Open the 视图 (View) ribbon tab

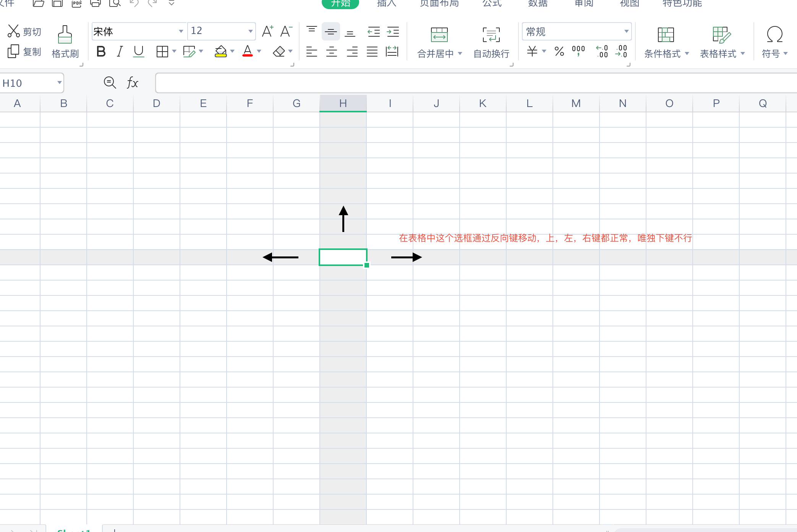(629, 3)
